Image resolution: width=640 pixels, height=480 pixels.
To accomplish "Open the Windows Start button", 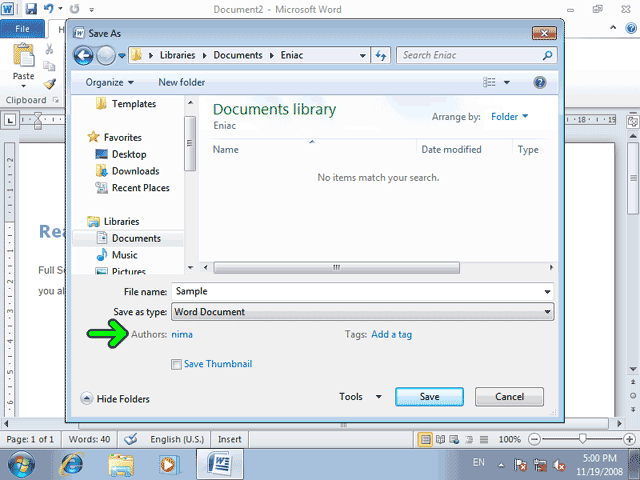I will pos(21,464).
